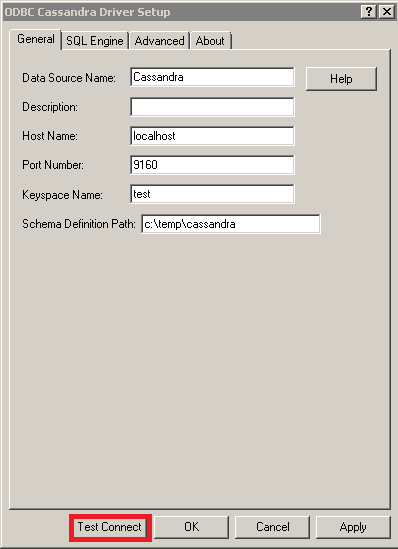The width and height of the screenshot is (398, 549).
Task: Run Test Connect
Action: 110,527
